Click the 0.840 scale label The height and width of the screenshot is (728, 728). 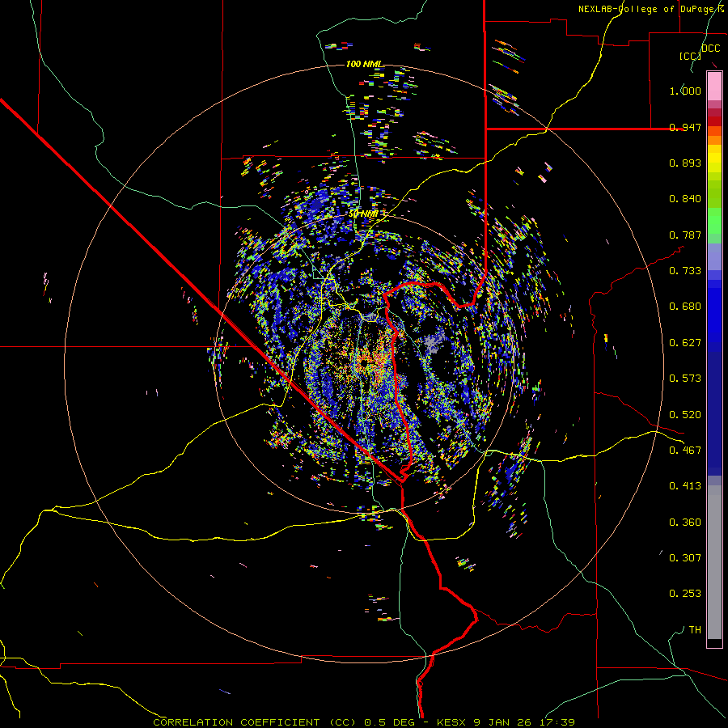(685, 199)
